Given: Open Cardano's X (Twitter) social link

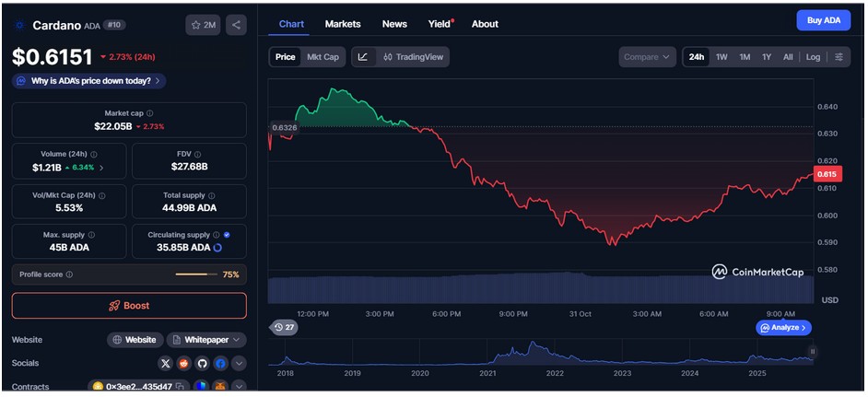Looking at the screenshot, I should coord(166,364).
